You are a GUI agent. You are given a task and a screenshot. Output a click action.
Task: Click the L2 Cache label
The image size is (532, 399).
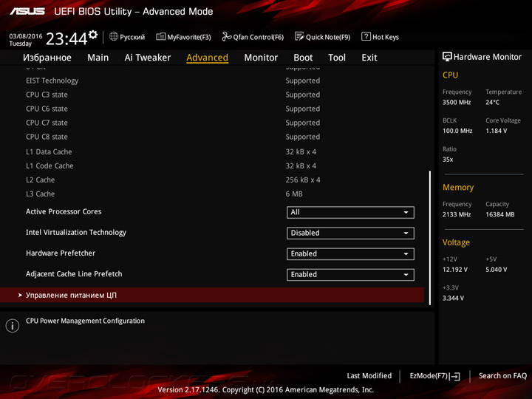click(41, 180)
